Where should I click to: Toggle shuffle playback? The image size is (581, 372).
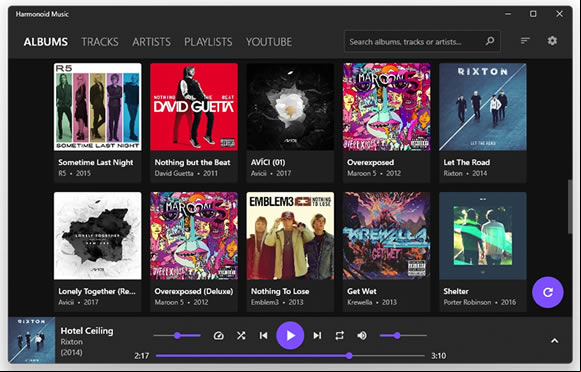coord(241,336)
